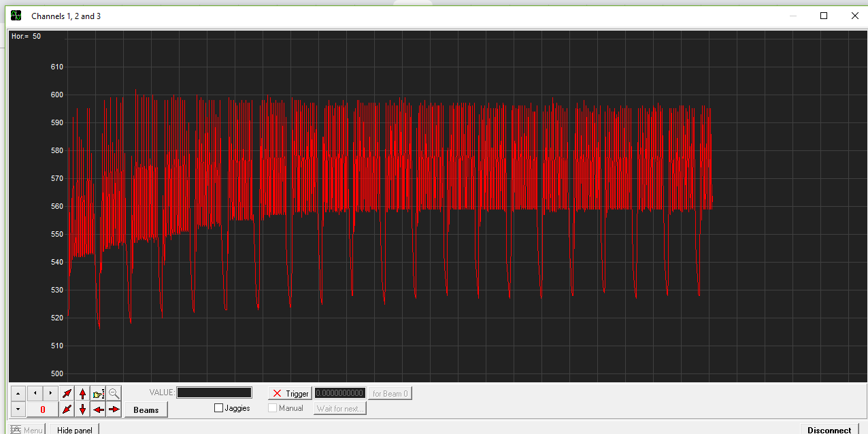Click the small left triangle scroll button
Image resolution: width=868 pixels, height=434 pixels.
click(x=35, y=393)
